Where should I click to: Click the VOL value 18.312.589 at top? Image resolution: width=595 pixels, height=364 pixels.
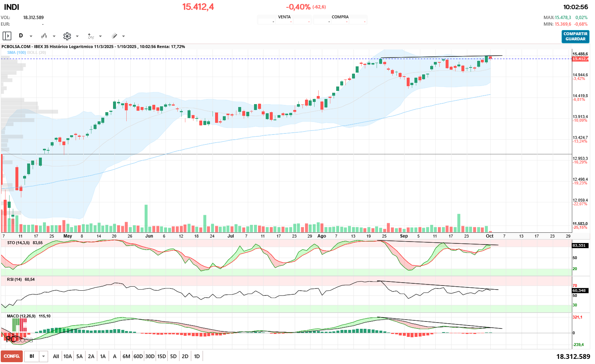point(33,18)
